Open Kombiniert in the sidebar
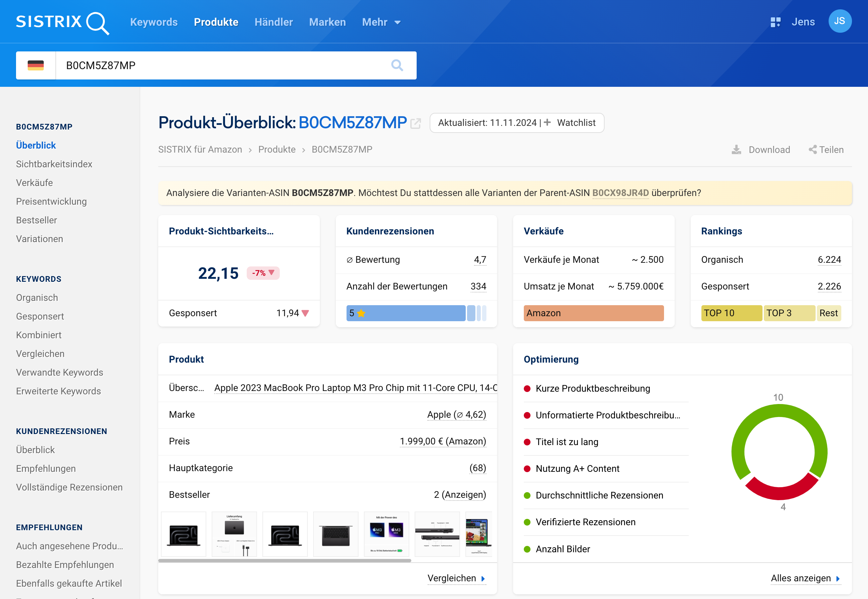868x599 pixels. point(39,335)
